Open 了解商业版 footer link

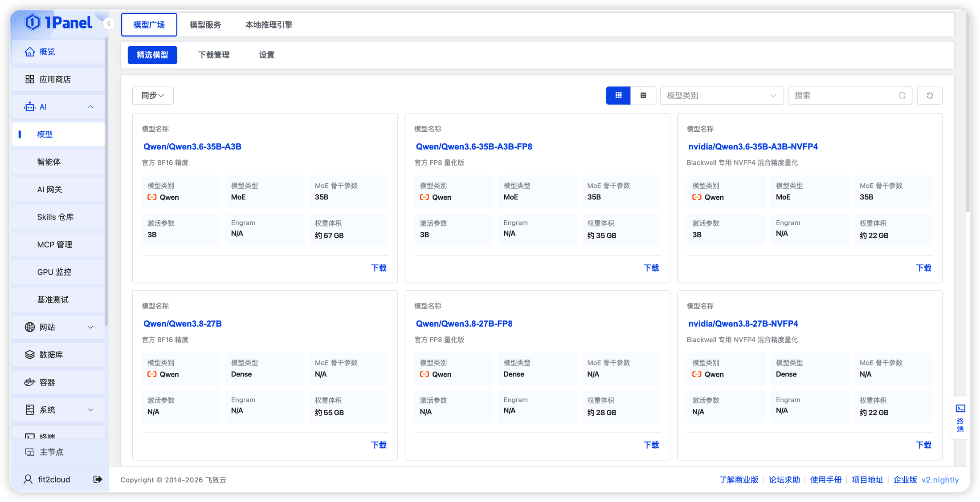[x=739, y=480]
